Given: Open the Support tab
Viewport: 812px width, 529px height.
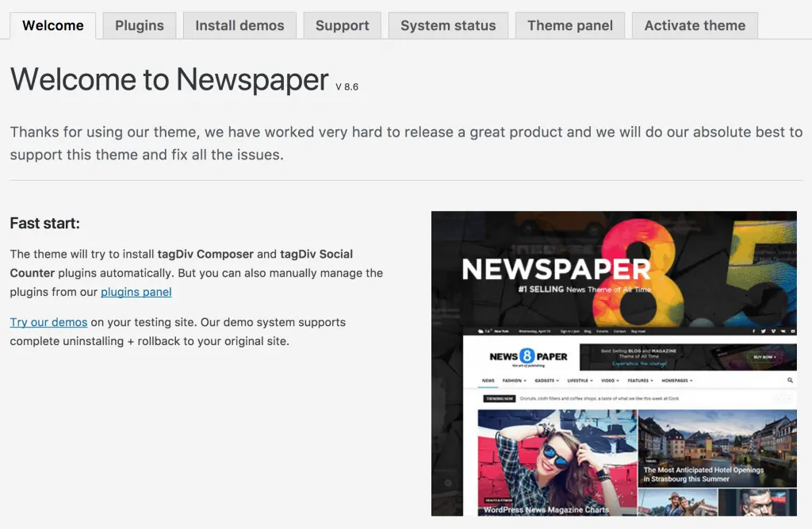Looking at the screenshot, I should pos(343,25).
